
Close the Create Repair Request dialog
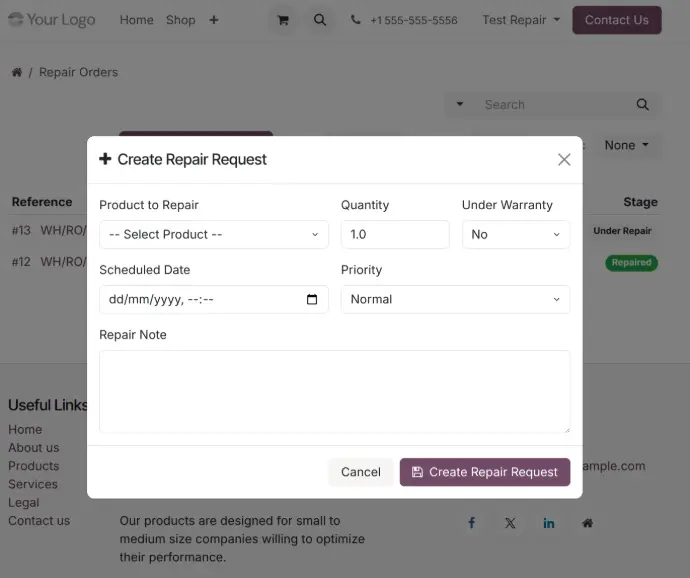pyautogui.click(x=564, y=160)
